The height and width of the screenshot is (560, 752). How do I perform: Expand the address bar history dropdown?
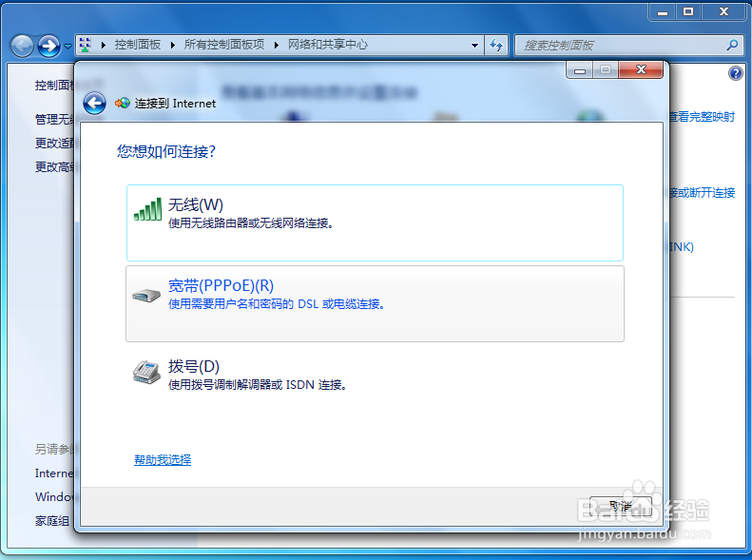click(x=474, y=46)
